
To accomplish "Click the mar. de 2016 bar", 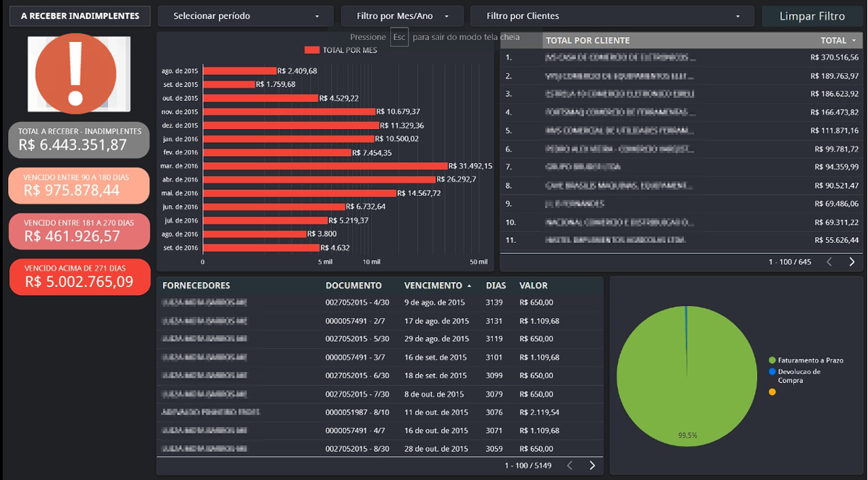I will (325, 166).
